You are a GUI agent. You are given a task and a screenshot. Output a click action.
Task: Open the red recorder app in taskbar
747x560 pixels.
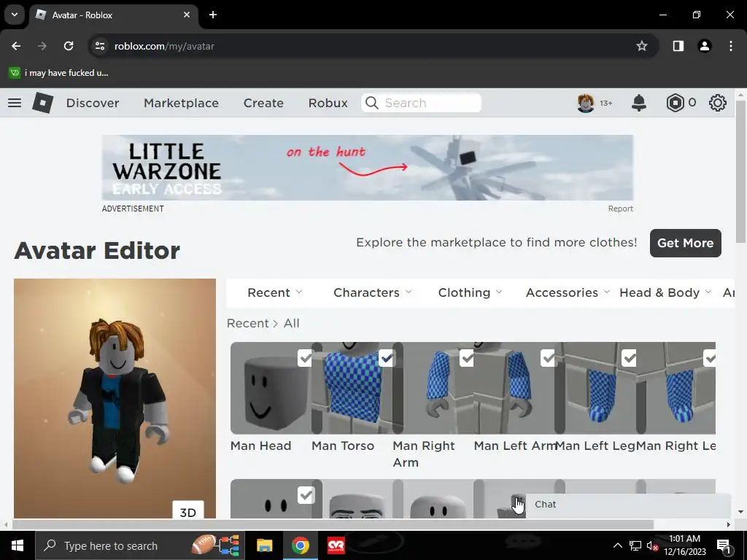point(336,545)
